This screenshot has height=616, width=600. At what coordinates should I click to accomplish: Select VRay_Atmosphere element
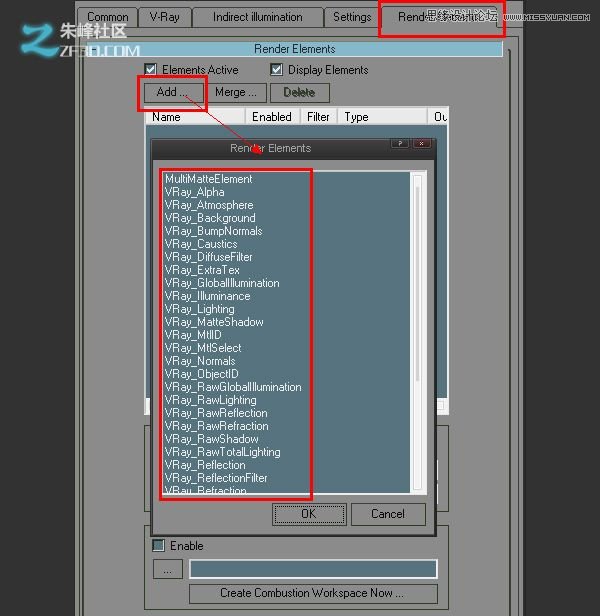[209, 205]
